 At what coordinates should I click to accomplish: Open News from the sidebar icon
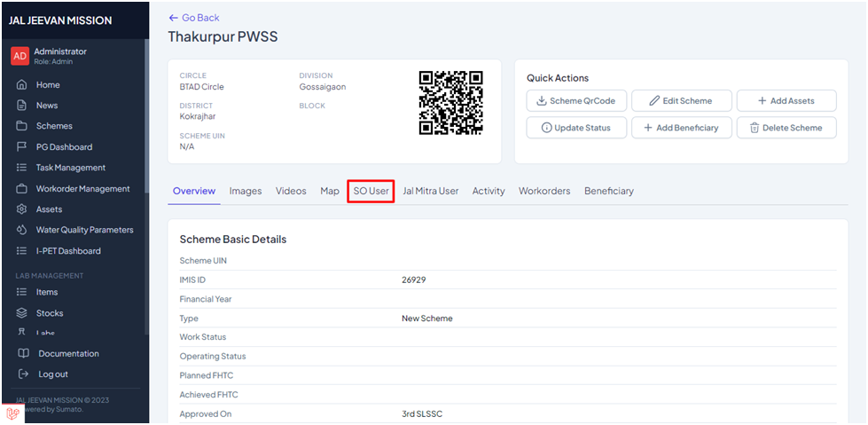(x=23, y=106)
